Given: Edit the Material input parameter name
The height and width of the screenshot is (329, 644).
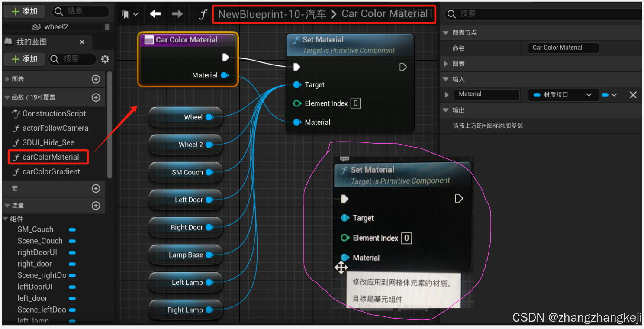Looking at the screenshot, I should pyautogui.click(x=486, y=94).
